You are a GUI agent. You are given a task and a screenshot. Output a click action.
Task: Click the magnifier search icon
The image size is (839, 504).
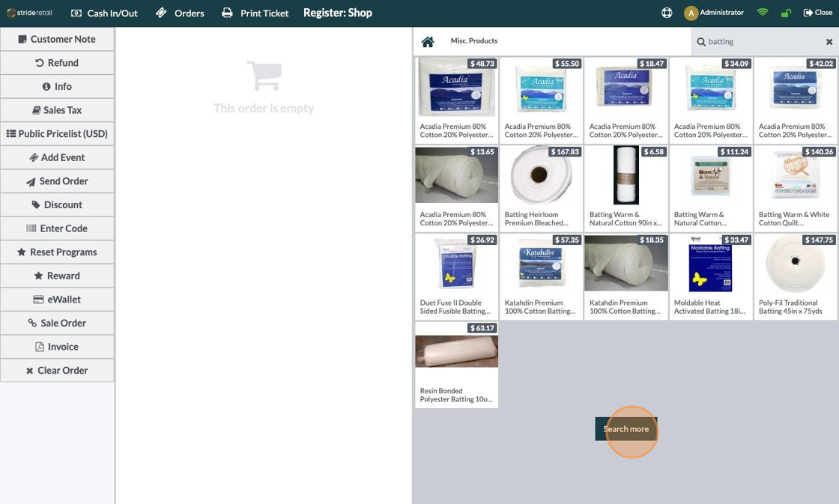point(700,42)
